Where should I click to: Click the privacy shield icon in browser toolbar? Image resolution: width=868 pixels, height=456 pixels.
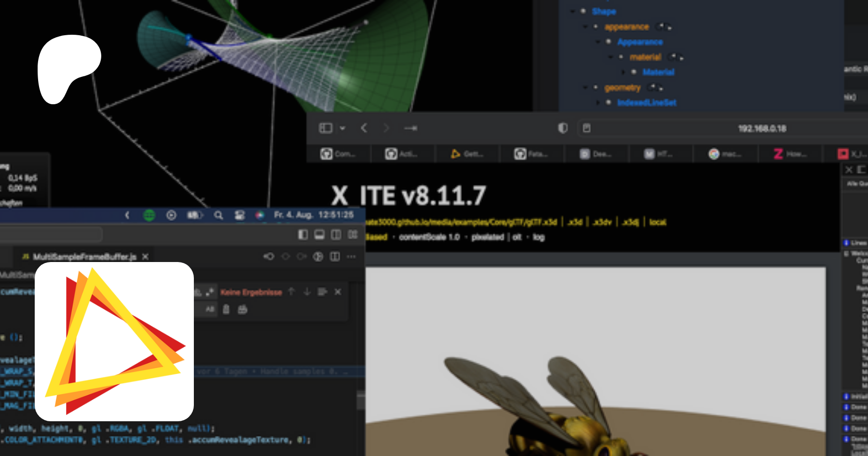[563, 128]
